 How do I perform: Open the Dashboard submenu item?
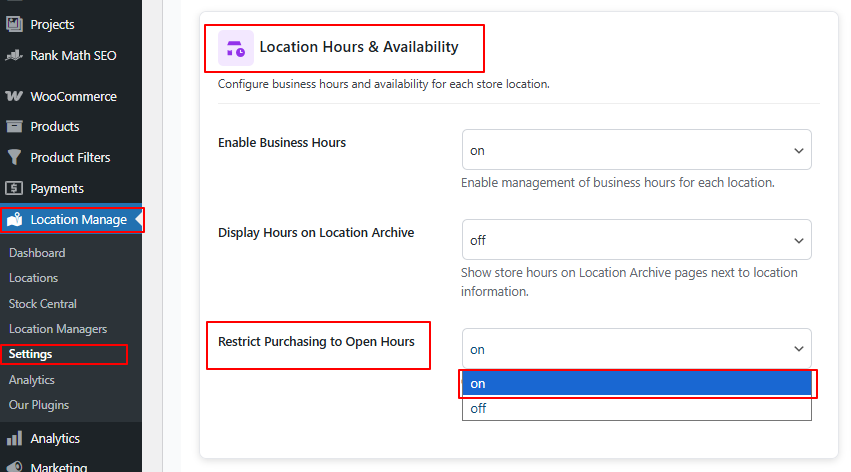point(37,253)
